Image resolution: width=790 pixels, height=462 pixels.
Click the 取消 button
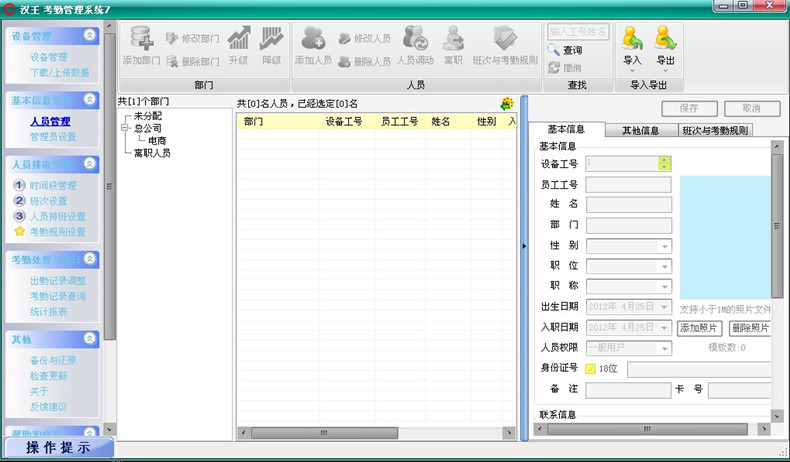tap(752, 108)
